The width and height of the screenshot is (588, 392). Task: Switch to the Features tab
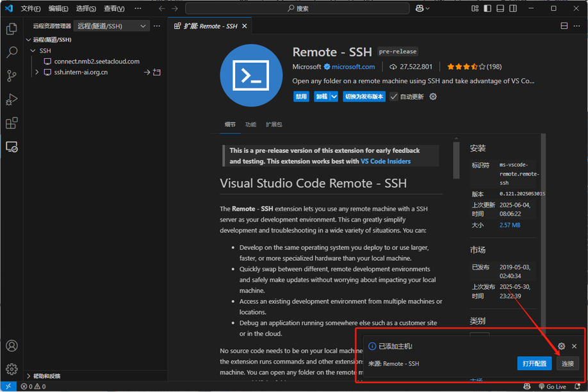(250, 124)
